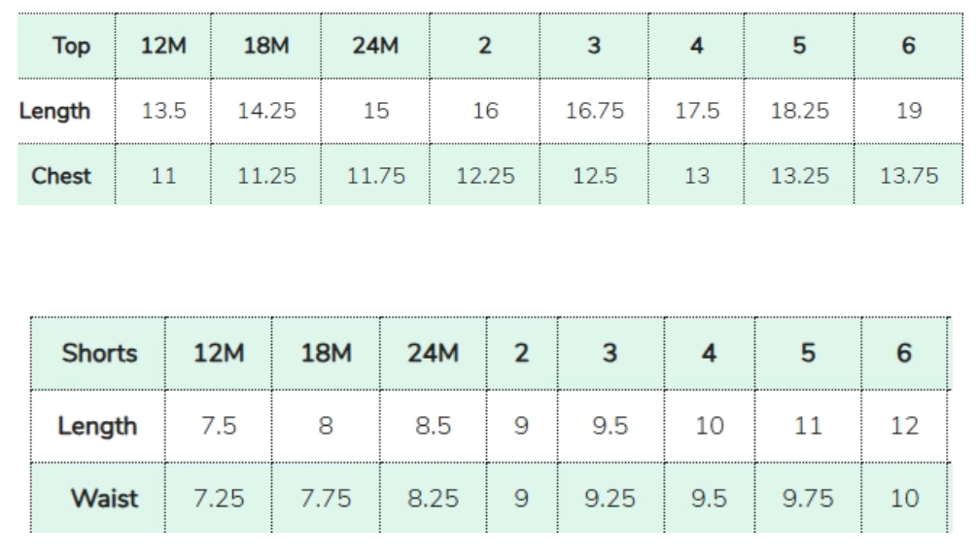Click the Top table header cell
The image size is (978, 560).
[64, 47]
